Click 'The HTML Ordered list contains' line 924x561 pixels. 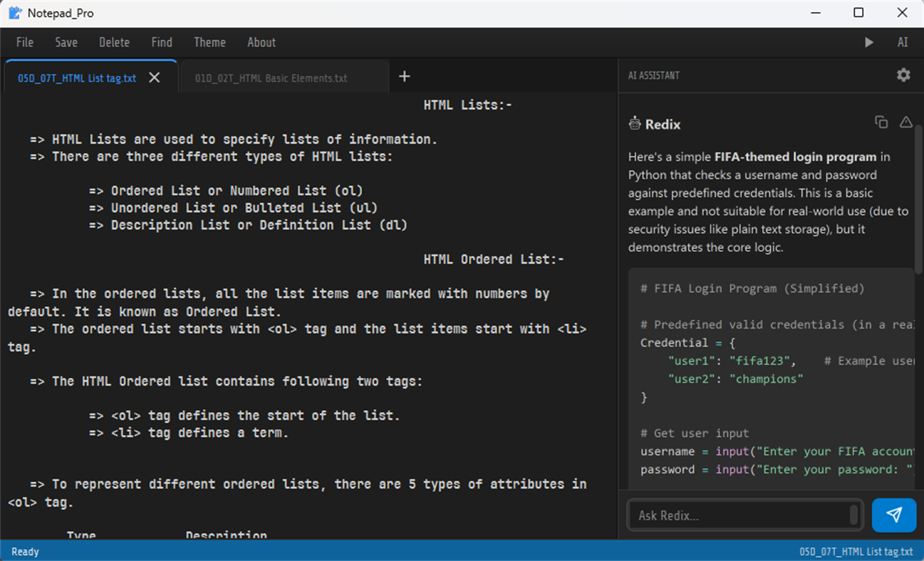click(227, 381)
